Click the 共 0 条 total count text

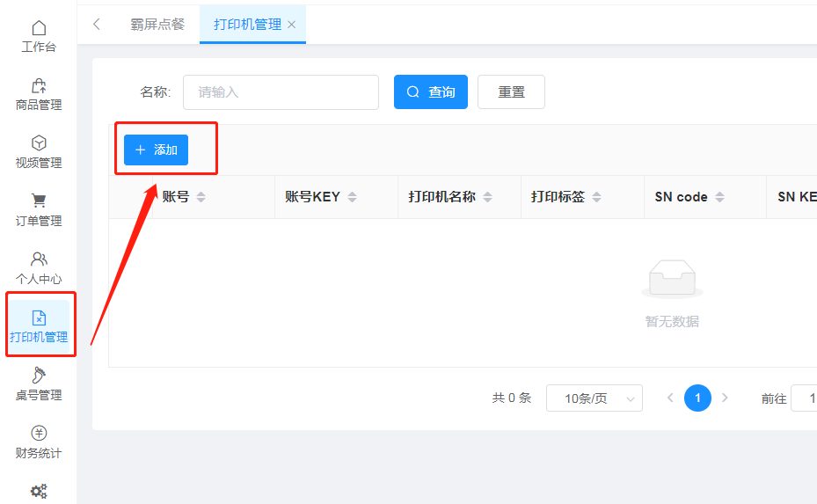(x=512, y=398)
